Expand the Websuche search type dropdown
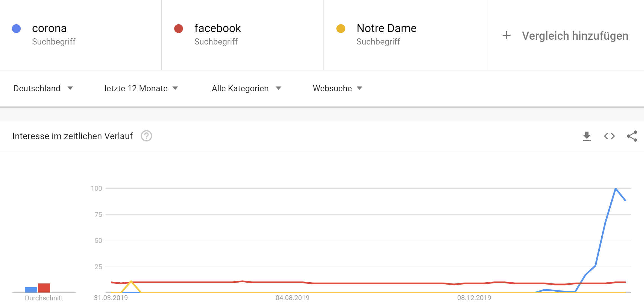This screenshot has height=306, width=644. point(337,88)
